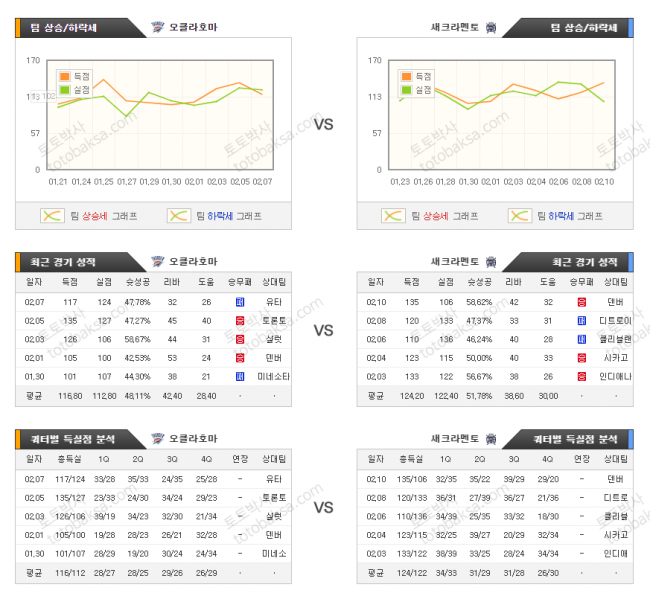Click the orange 득점 legend swatch in Oklahoma's chart
This screenshot has width=650, height=596.
pos(65,76)
